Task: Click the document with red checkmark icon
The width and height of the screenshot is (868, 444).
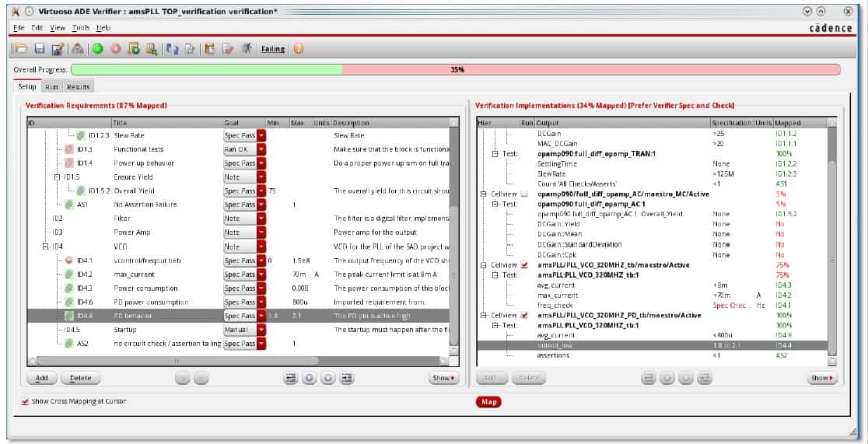Action: click(x=228, y=49)
